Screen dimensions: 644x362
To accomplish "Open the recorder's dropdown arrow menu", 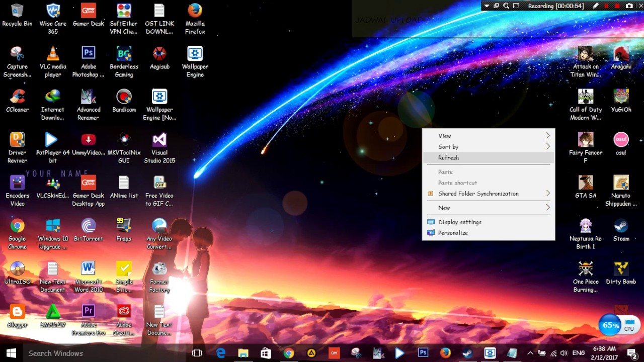I will (x=487, y=6).
